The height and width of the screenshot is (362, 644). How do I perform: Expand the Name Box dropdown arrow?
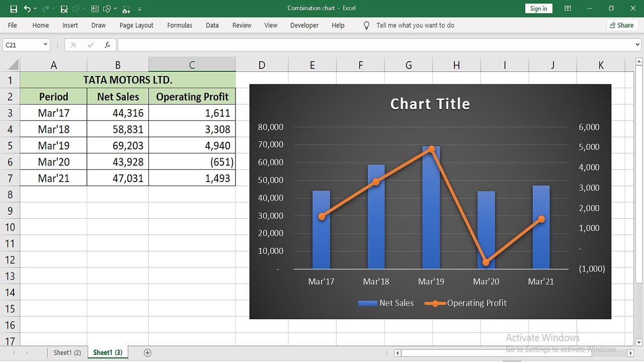point(45,45)
